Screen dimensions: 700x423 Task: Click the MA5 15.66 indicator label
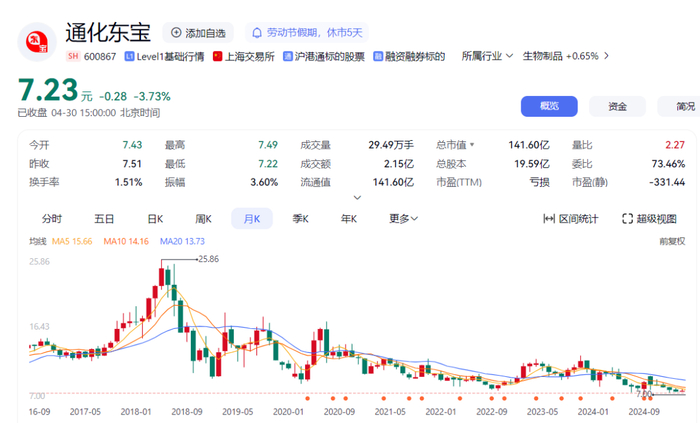pos(72,241)
